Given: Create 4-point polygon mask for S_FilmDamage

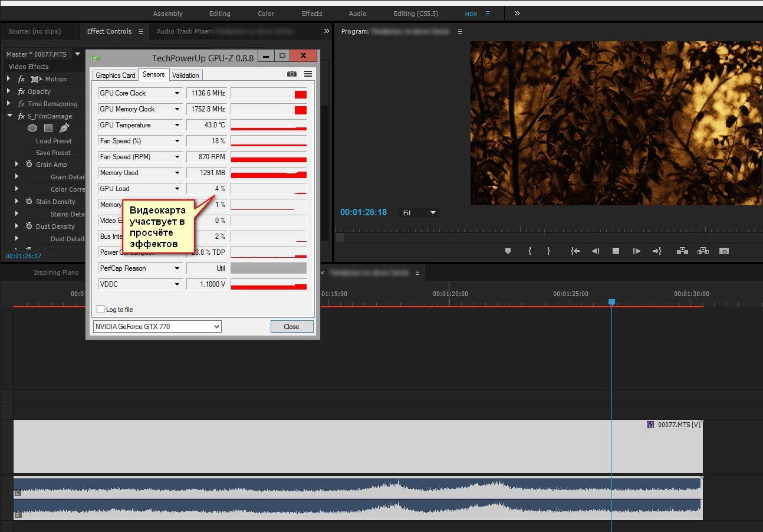Looking at the screenshot, I should pos(48,128).
